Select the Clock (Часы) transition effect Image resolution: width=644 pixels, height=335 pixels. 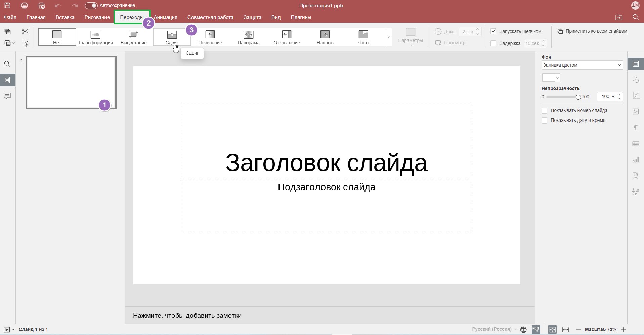(x=363, y=37)
